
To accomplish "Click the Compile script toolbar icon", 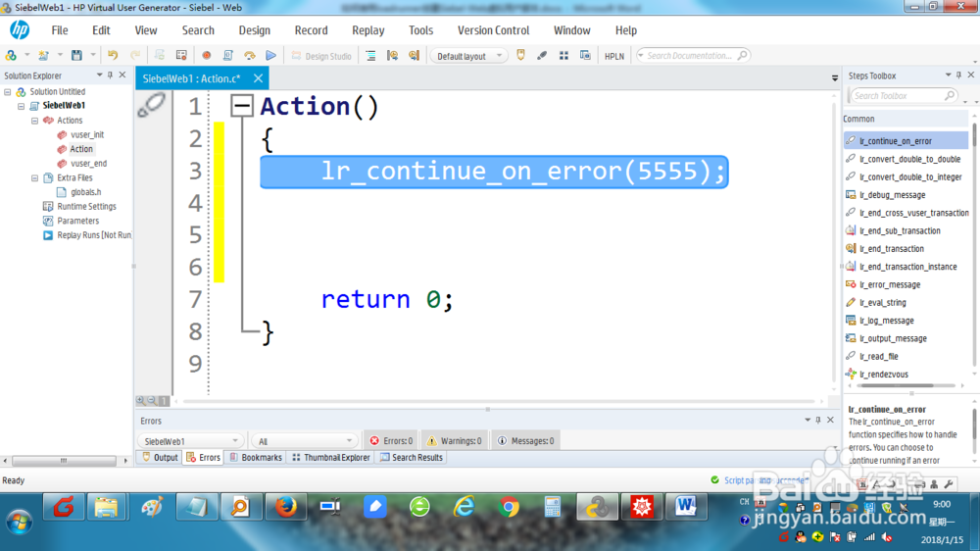I will (x=227, y=56).
